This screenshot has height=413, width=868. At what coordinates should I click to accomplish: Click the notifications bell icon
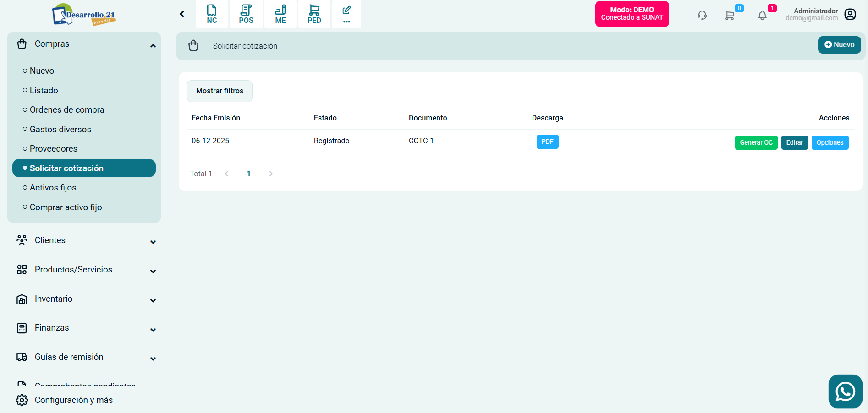tap(762, 16)
